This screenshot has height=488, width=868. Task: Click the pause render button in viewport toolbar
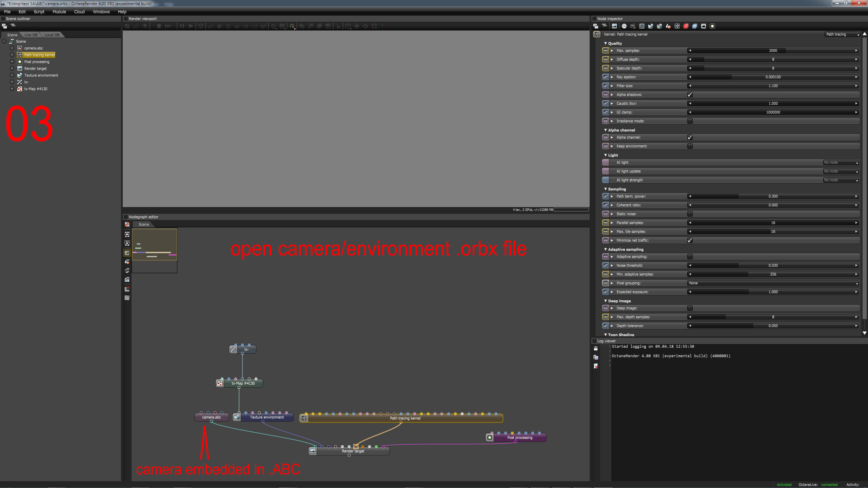[182, 26]
